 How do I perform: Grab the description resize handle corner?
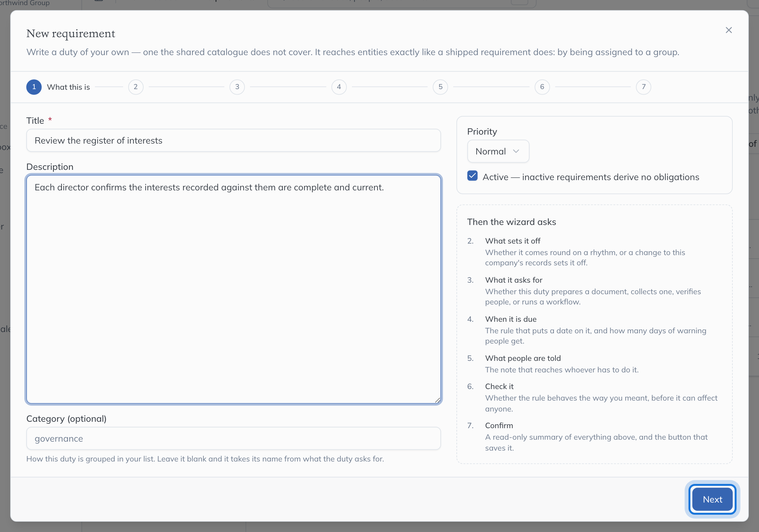(x=437, y=400)
